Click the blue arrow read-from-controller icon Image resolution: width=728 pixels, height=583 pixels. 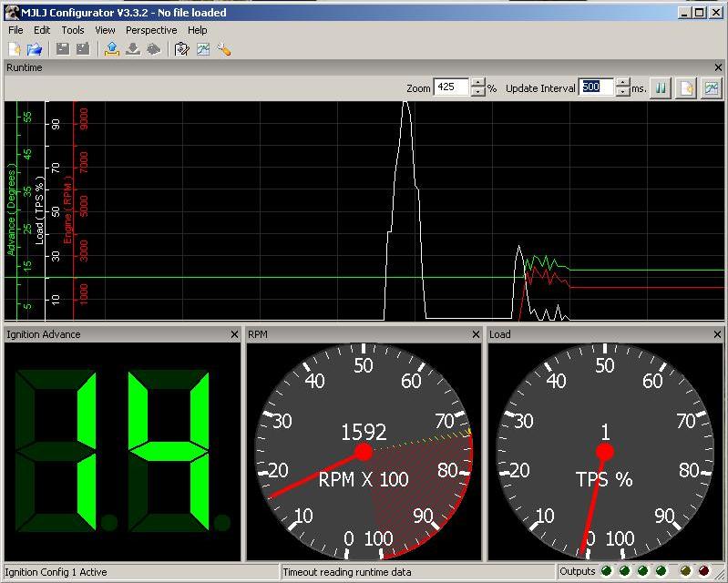pyautogui.click(x=112, y=49)
